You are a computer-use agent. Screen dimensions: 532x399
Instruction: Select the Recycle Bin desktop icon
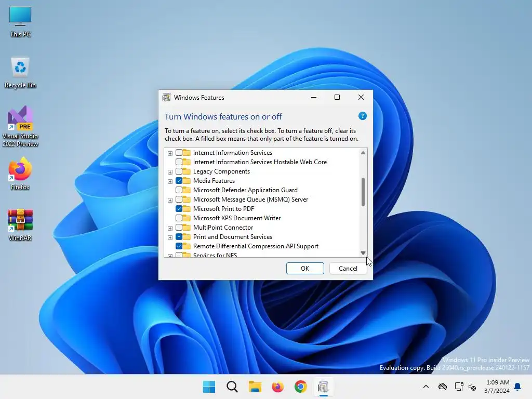point(20,73)
